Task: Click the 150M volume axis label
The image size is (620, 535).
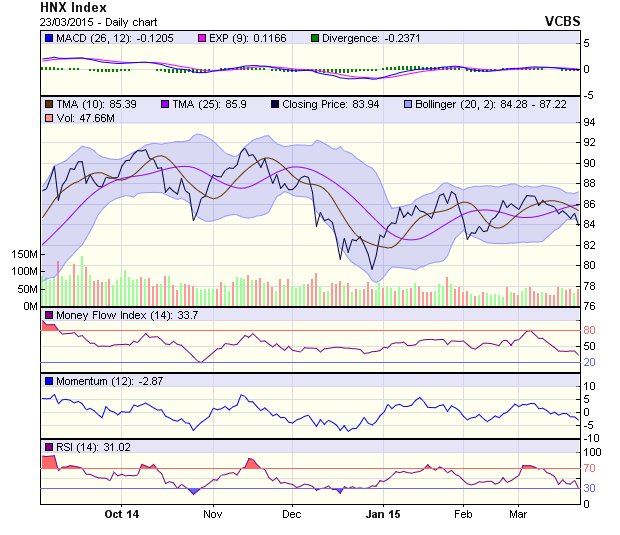Action: [23, 255]
